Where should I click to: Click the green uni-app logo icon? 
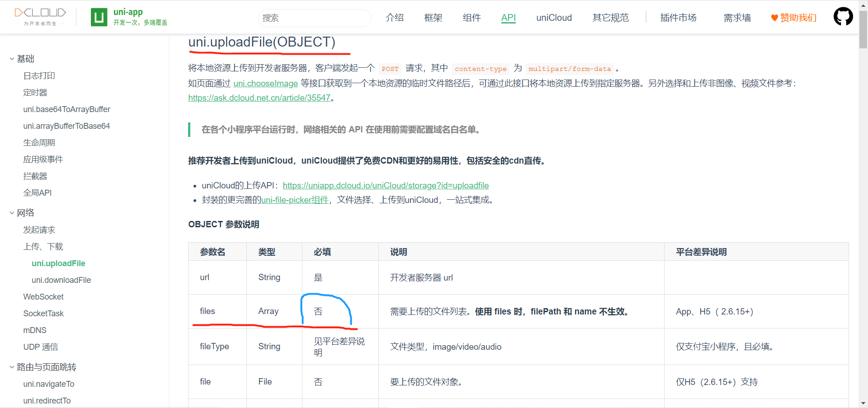pyautogui.click(x=99, y=17)
